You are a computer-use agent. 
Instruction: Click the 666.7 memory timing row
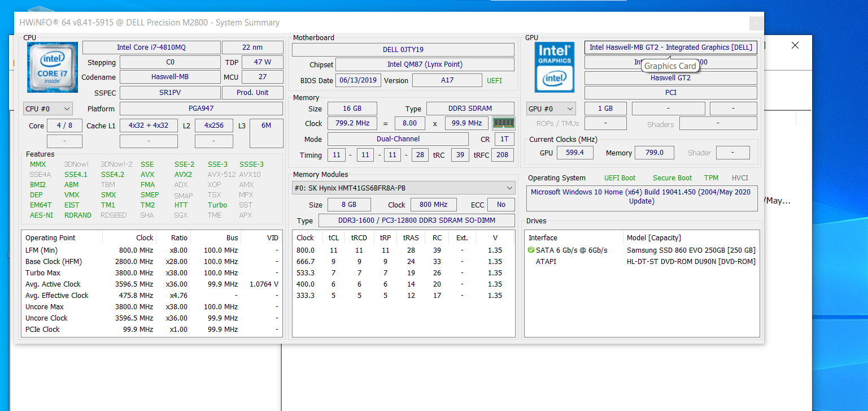point(403,261)
